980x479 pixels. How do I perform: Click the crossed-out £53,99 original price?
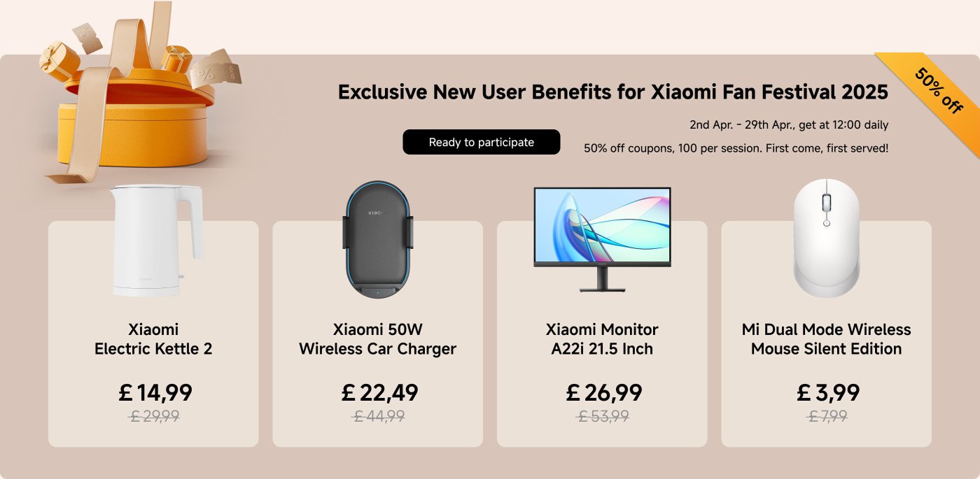(603, 416)
